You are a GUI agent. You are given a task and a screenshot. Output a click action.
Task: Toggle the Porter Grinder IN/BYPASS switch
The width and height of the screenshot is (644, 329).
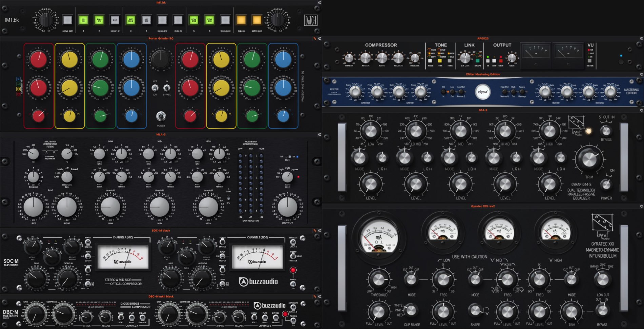point(166,89)
